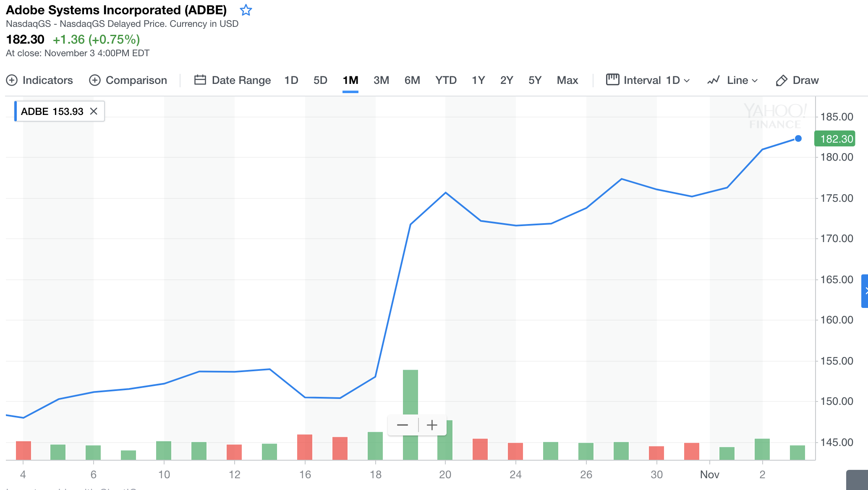Open the Date Range calendar icon
The height and width of the screenshot is (490, 868).
pyautogui.click(x=200, y=80)
